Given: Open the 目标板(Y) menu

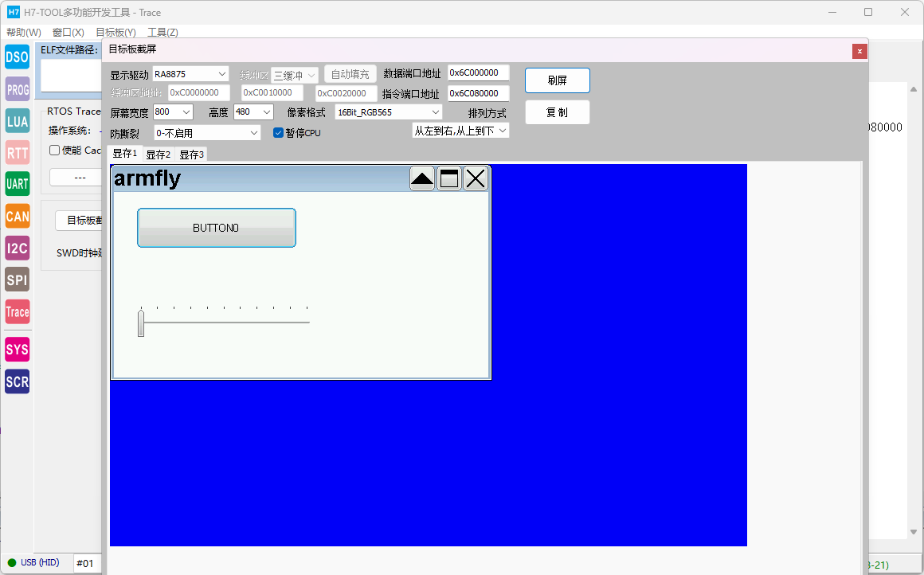Looking at the screenshot, I should click(x=115, y=33).
